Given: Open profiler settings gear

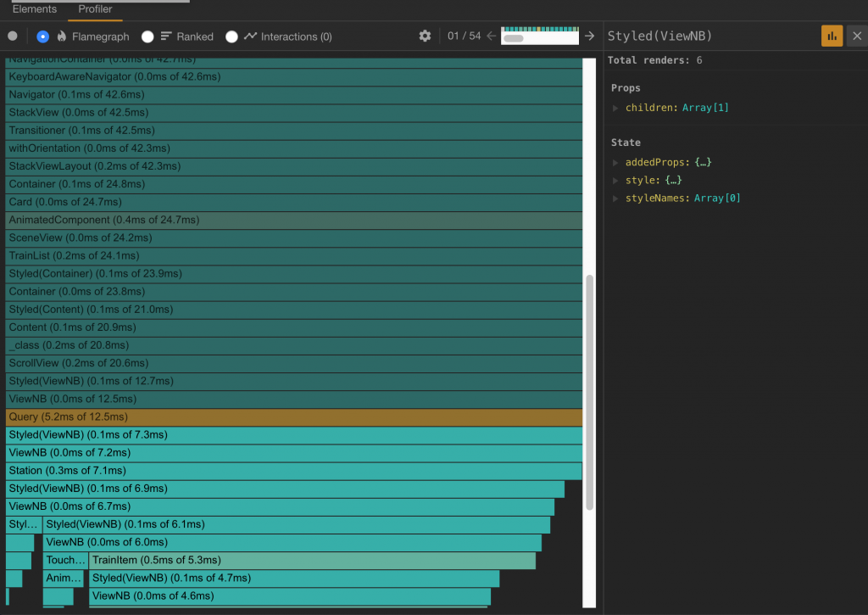Looking at the screenshot, I should pos(426,36).
